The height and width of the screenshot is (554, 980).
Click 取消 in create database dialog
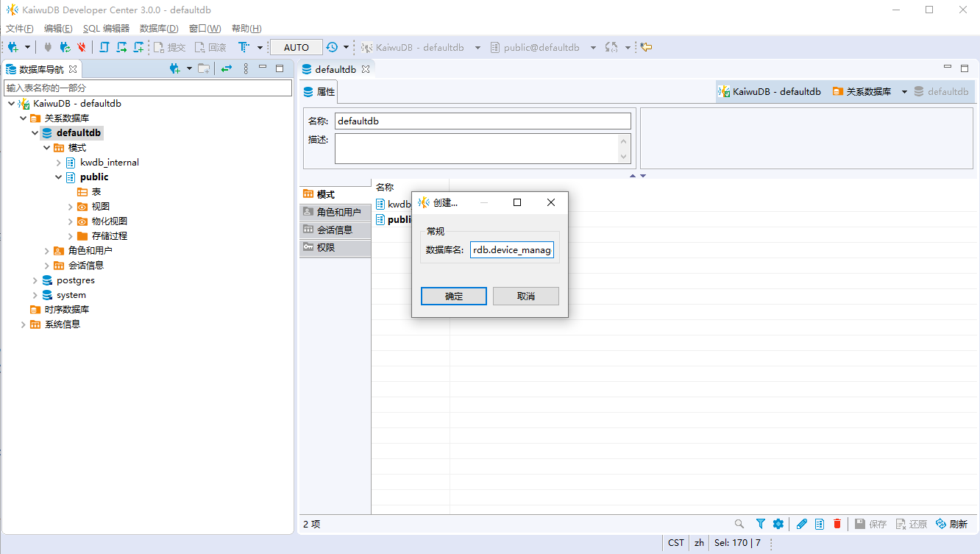pos(526,296)
